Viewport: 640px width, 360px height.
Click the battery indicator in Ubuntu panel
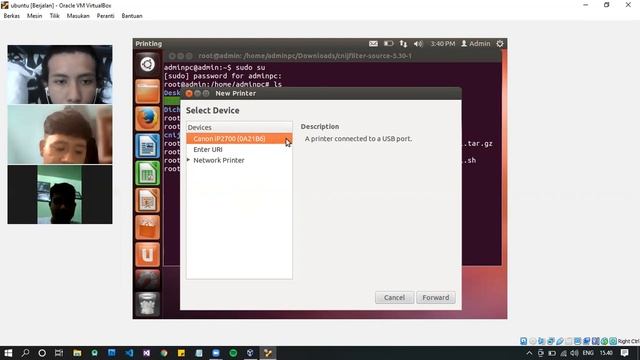(x=388, y=44)
